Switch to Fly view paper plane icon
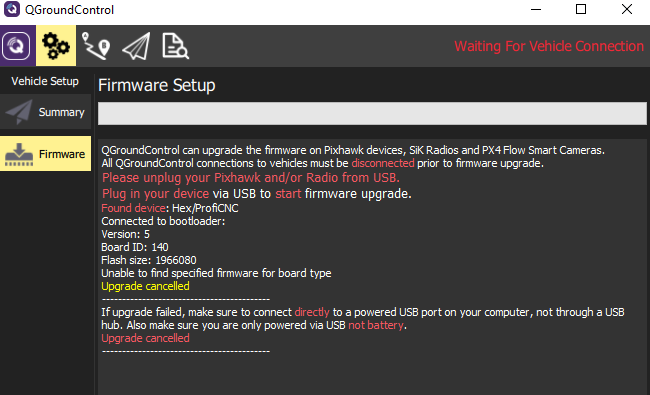 (x=136, y=46)
